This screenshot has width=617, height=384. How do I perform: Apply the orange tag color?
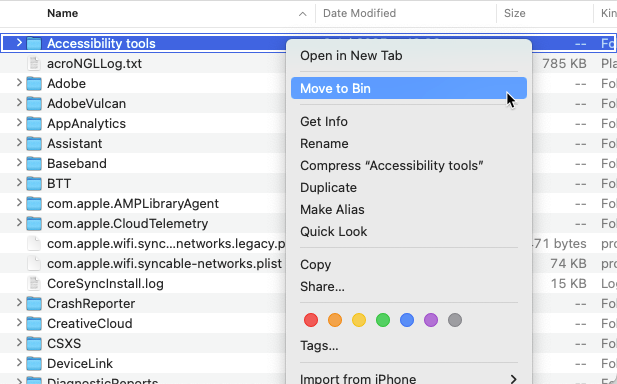pos(335,320)
